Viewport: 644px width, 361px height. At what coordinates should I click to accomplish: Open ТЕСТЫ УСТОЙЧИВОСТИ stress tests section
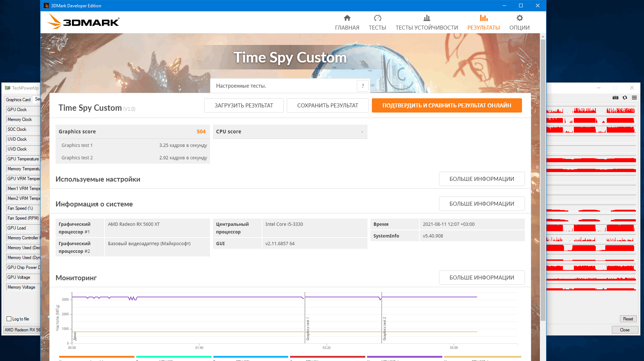[x=427, y=23]
